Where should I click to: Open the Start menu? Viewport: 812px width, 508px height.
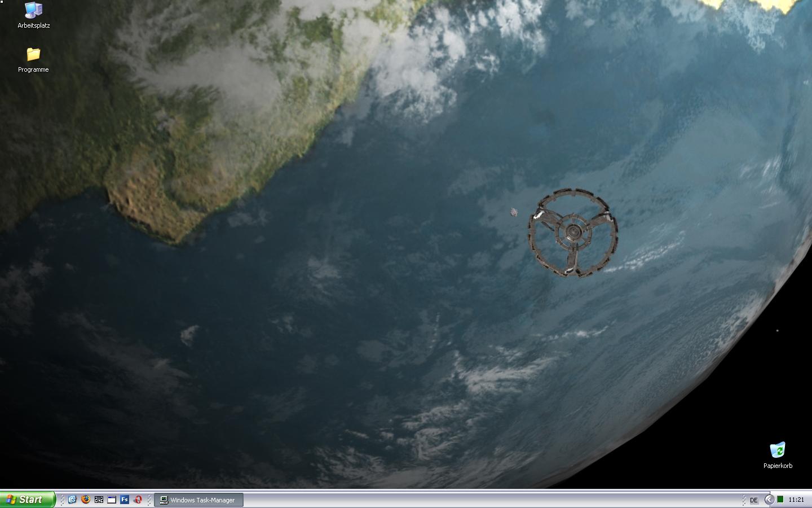pos(28,500)
